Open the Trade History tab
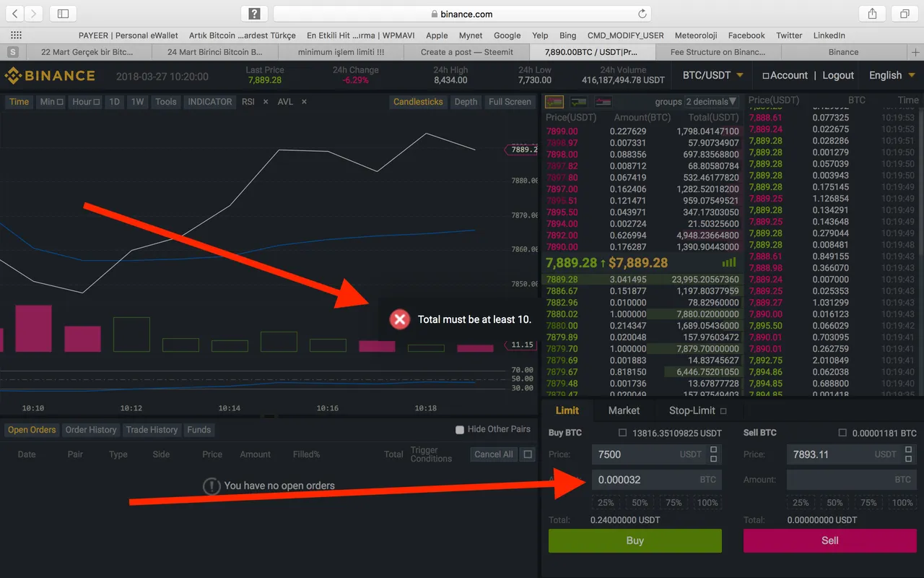 152,430
